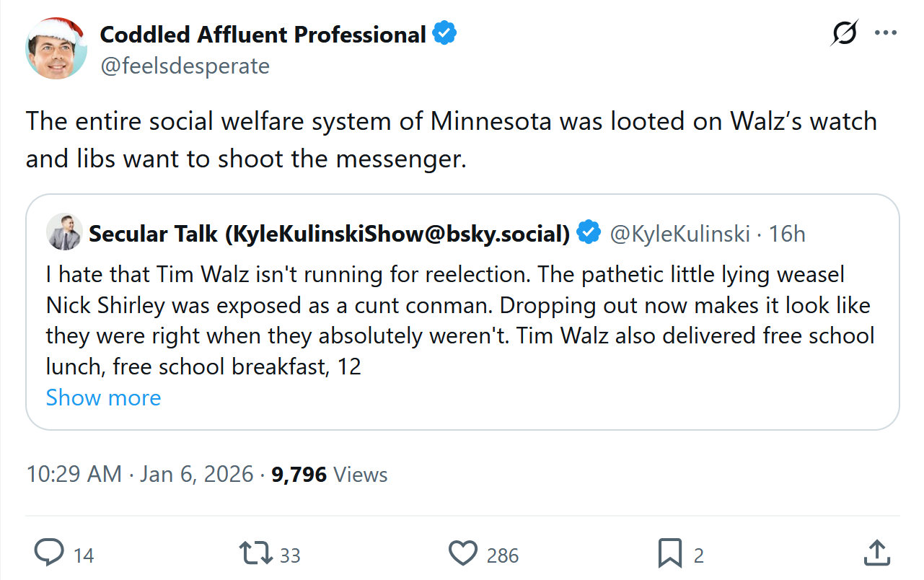Click Secular Talk's verified badge
The width and height of the screenshot is (924, 580).
589,233
